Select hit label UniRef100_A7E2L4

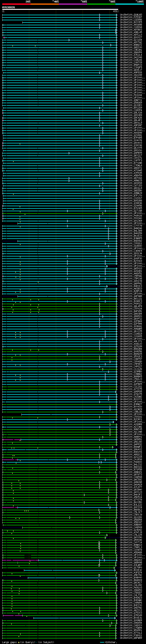point(131,55)
